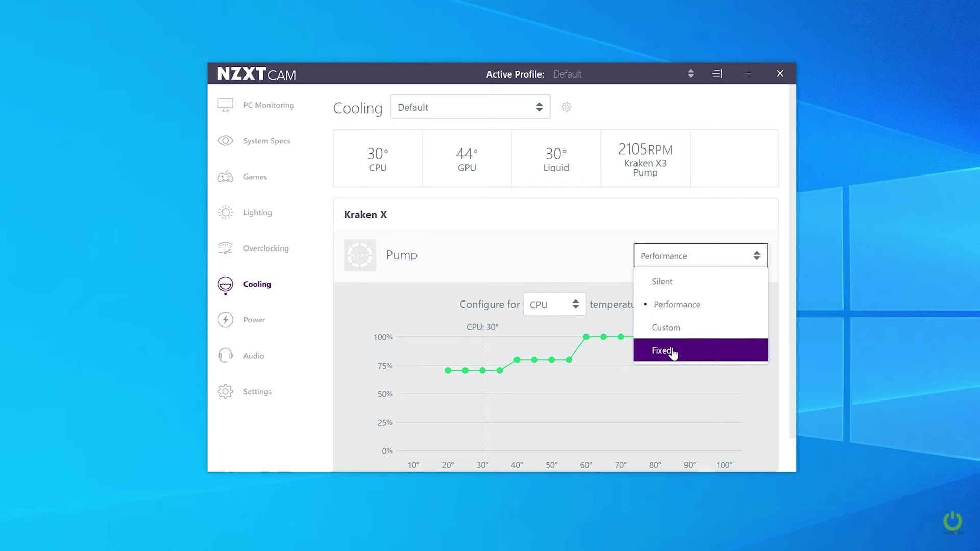Open the Configure for CPU dropdown
The width and height of the screenshot is (980, 551).
tap(554, 305)
